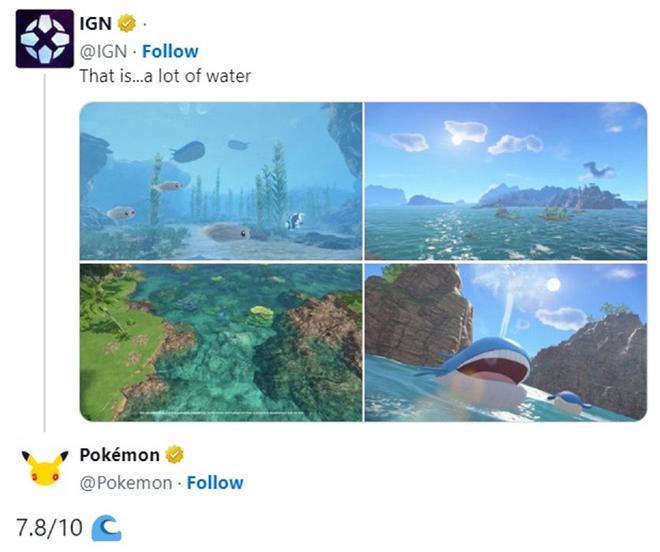The image size is (660, 552).
Task: Open the @Pokemon handle link
Action: 126,483
